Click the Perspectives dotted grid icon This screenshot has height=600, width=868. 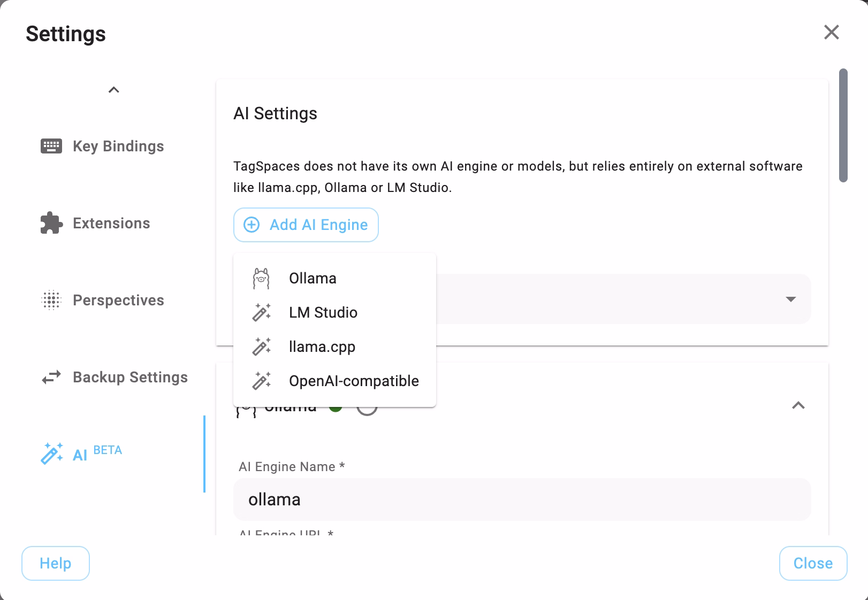coord(51,300)
